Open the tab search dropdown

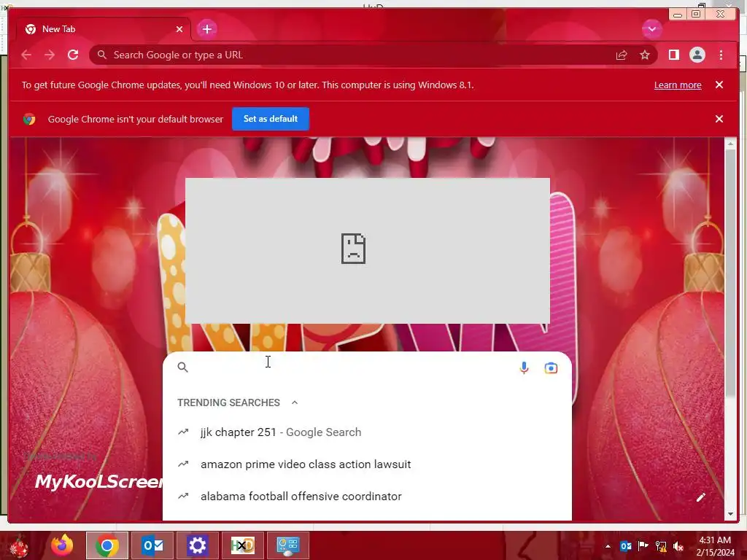(x=651, y=29)
